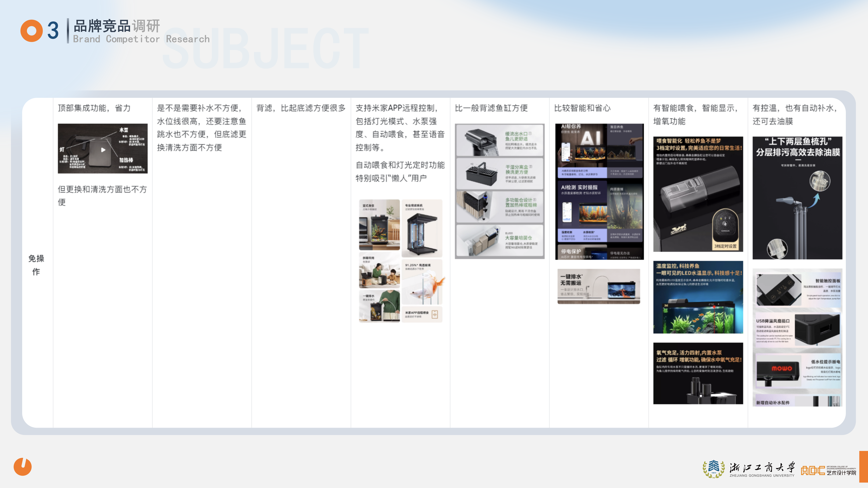The image size is (868, 488).
Task: Click the orange ring icon beside number 3
Action: click(x=31, y=31)
